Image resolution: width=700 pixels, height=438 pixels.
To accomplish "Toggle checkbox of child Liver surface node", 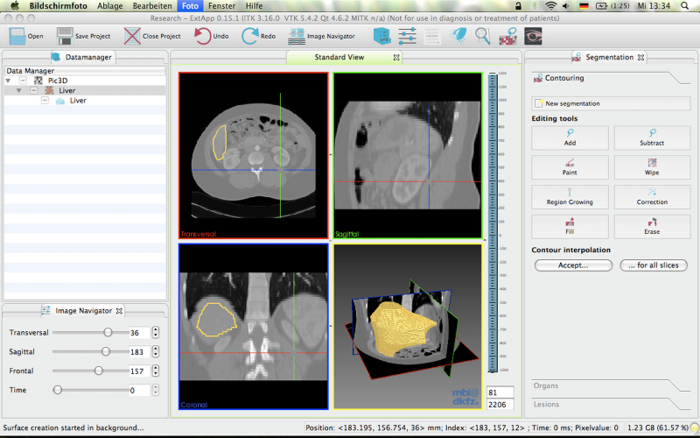I will point(46,100).
